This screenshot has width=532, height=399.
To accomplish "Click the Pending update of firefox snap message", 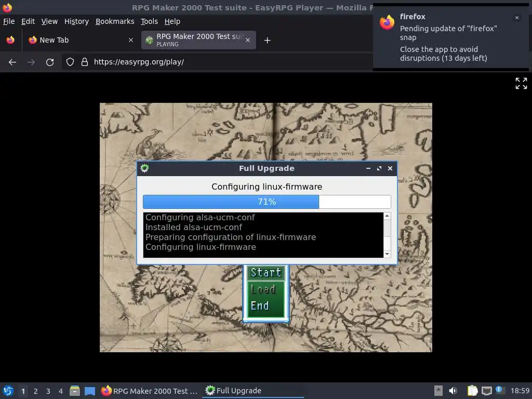I will point(448,33).
